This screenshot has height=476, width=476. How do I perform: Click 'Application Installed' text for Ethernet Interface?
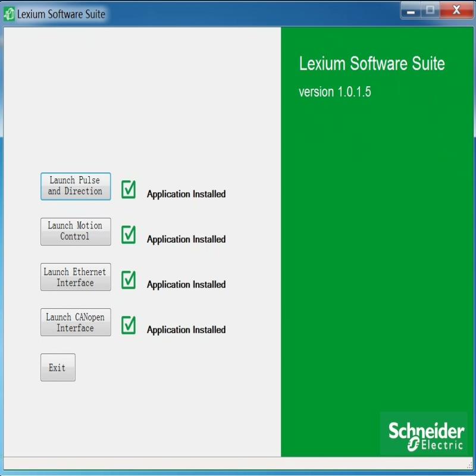tap(186, 284)
